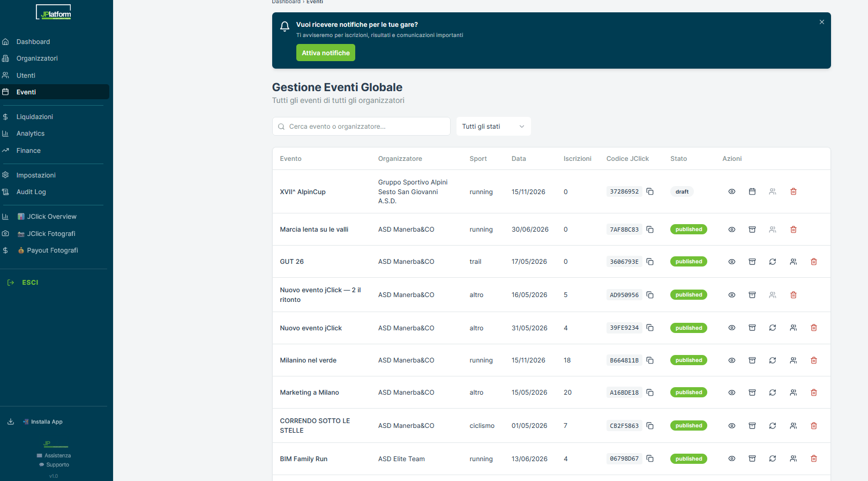This screenshot has height=481, width=868.
Task: Delete the BIM Family Run event
Action: click(x=814, y=458)
